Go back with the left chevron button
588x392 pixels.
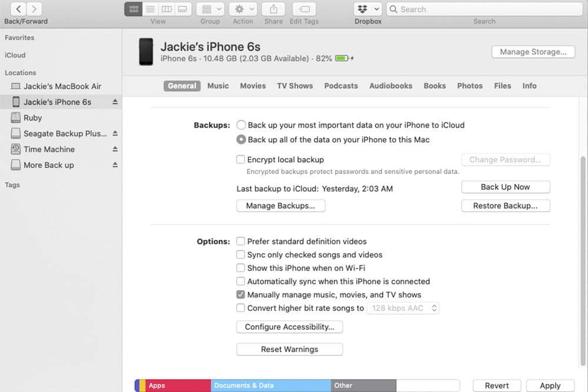point(18,9)
